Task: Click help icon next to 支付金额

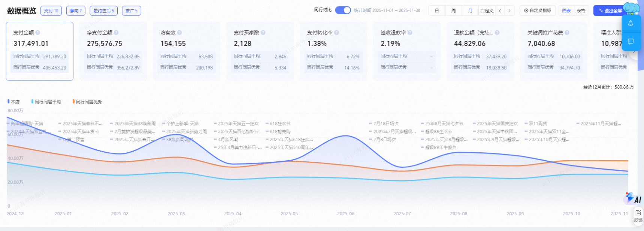Action: coord(38,33)
